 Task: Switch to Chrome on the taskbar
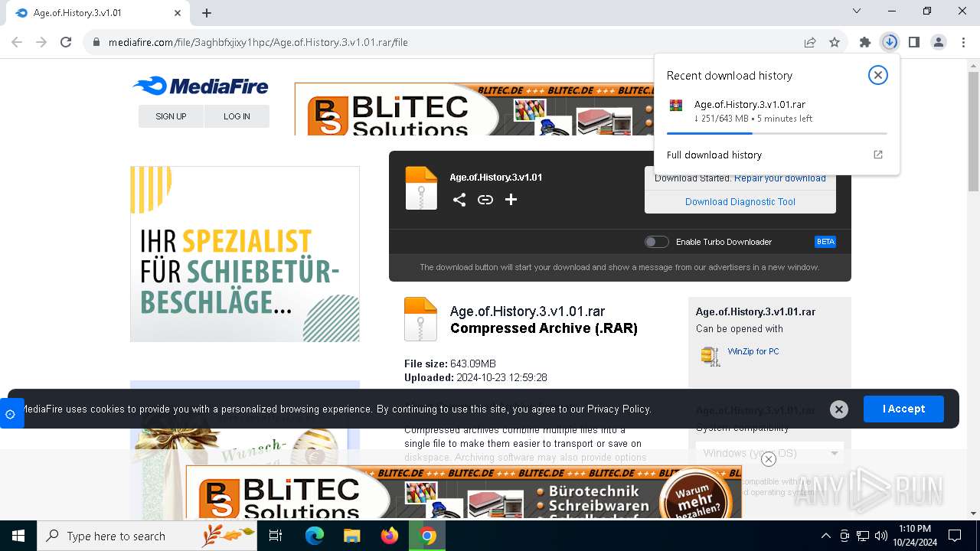coord(428,536)
